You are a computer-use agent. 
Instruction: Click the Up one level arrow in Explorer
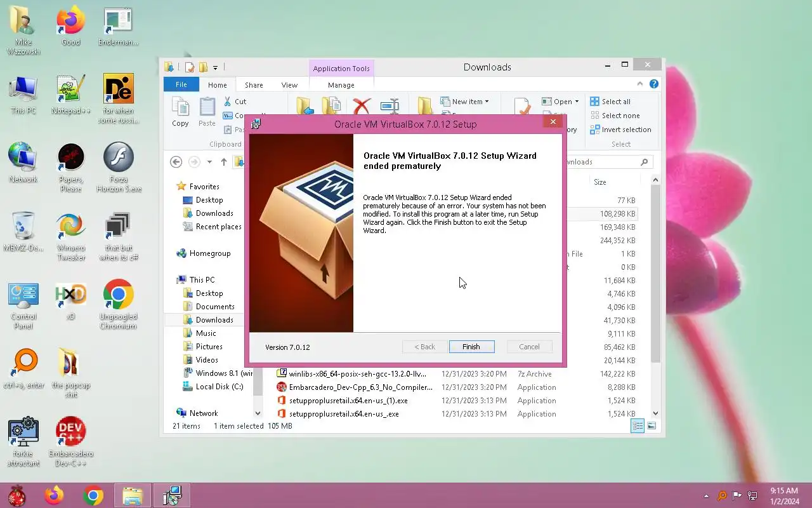click(223, 162)
